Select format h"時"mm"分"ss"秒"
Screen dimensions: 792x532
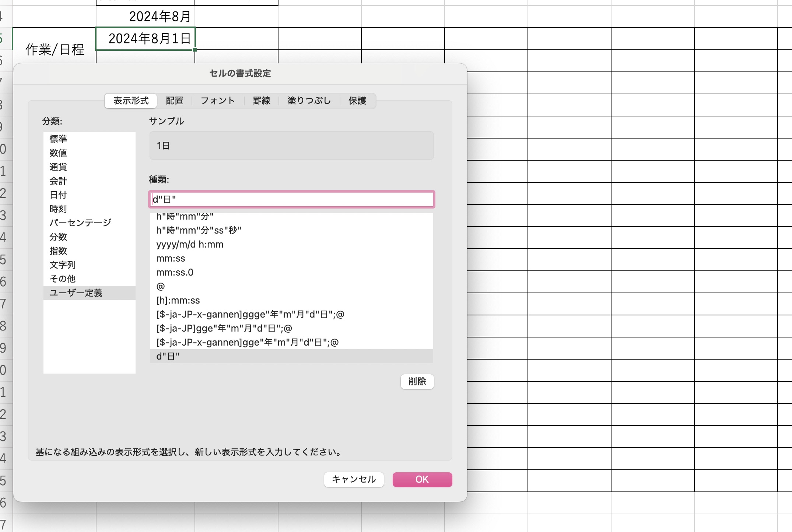pyautogui.click(x=292, y=230)
